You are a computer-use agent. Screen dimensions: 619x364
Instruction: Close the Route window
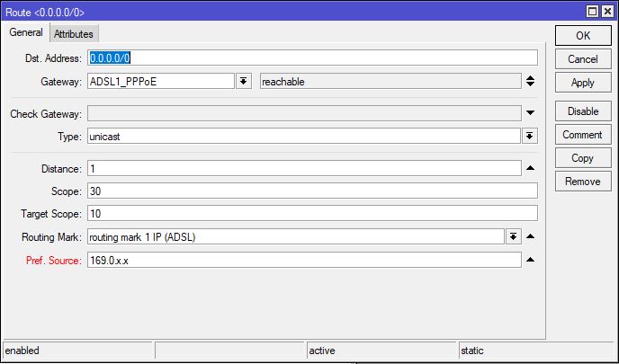(x=607, y=12)
